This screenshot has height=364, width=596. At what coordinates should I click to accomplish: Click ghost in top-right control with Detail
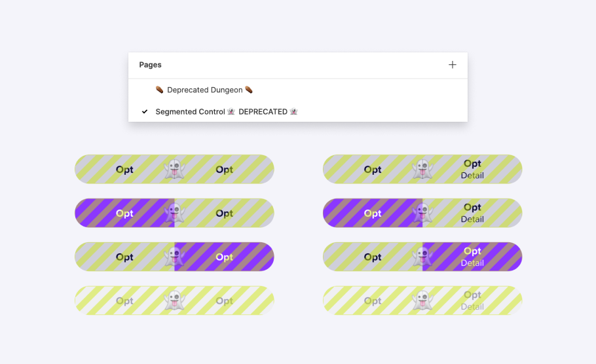[x=422, y=170]
